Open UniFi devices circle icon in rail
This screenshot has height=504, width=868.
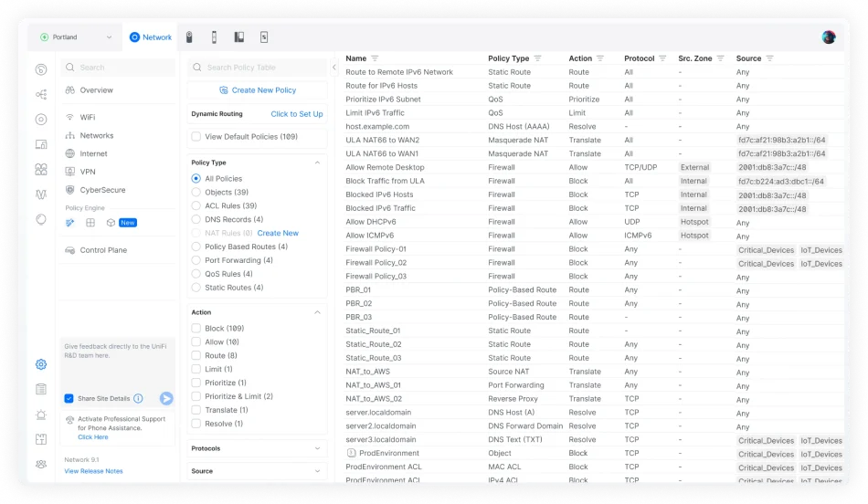pos(41,120)
